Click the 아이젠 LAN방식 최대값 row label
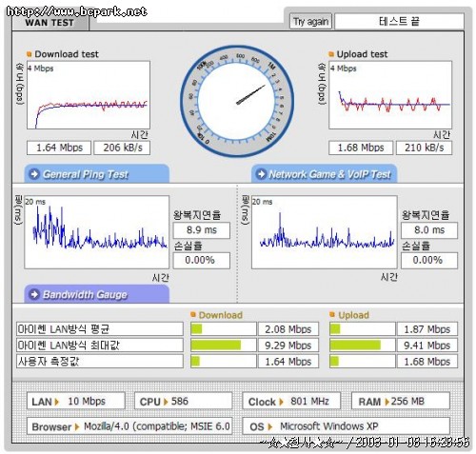This screenshot has width=476, height=454. click(x=100, y=345)
